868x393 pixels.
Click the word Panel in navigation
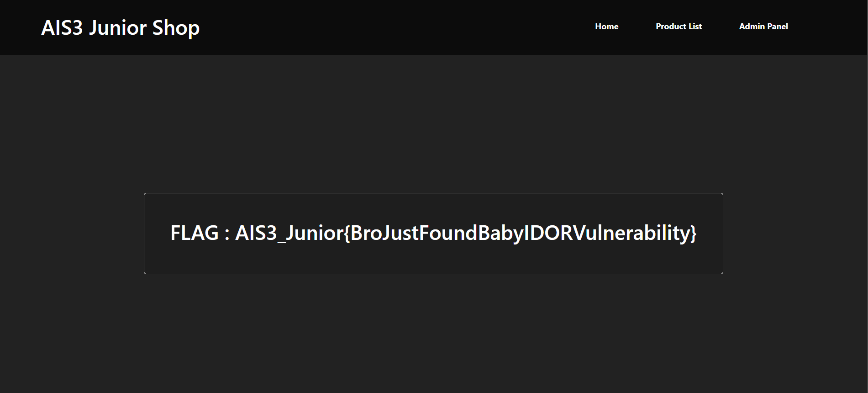pyautogui.click(x=777, y=27)
